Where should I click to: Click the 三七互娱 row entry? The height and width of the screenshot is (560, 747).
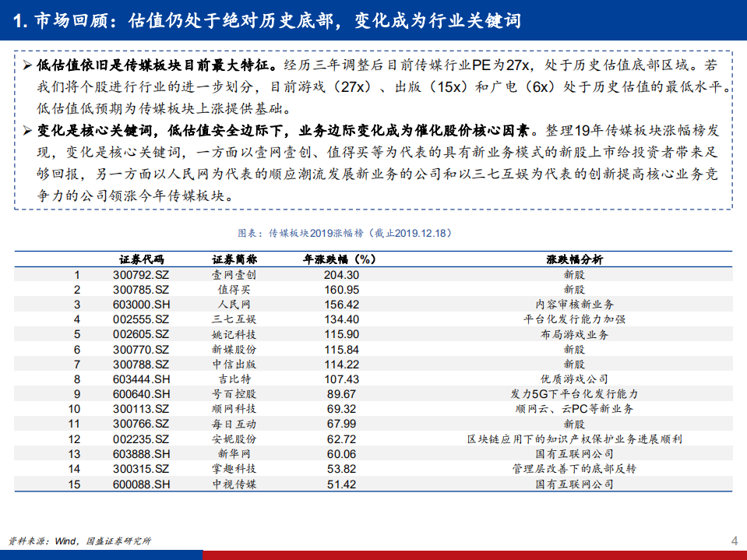click(x=233, y=318)
